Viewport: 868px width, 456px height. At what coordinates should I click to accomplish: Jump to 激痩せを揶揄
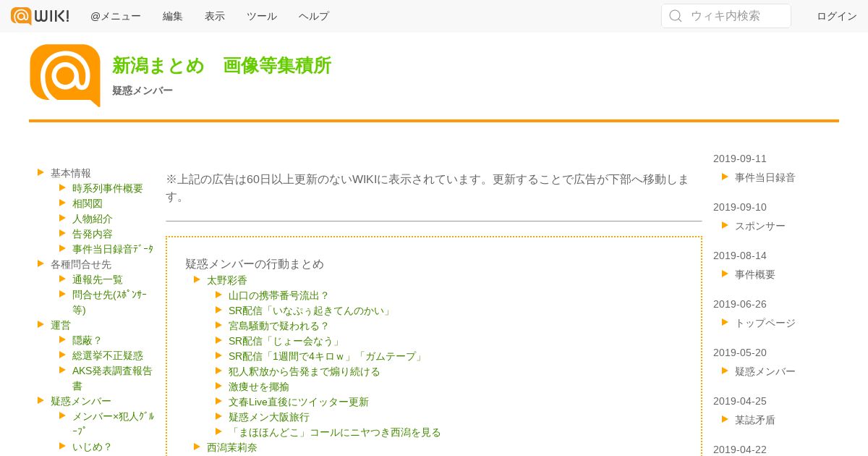(259, 387)
